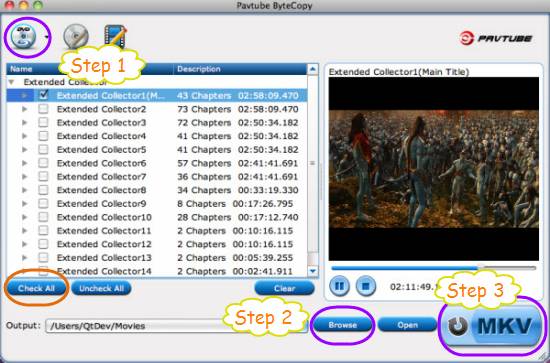Check the Extended Collector4 checkbox
This screenshot has width=550, height=363.
click(x=43, y=136)
